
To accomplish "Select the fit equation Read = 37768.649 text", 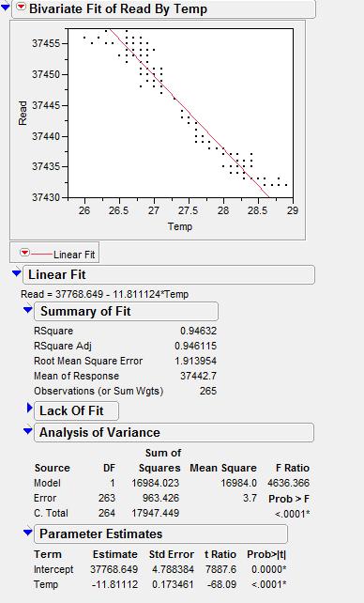I will click(x=104, y=295).
